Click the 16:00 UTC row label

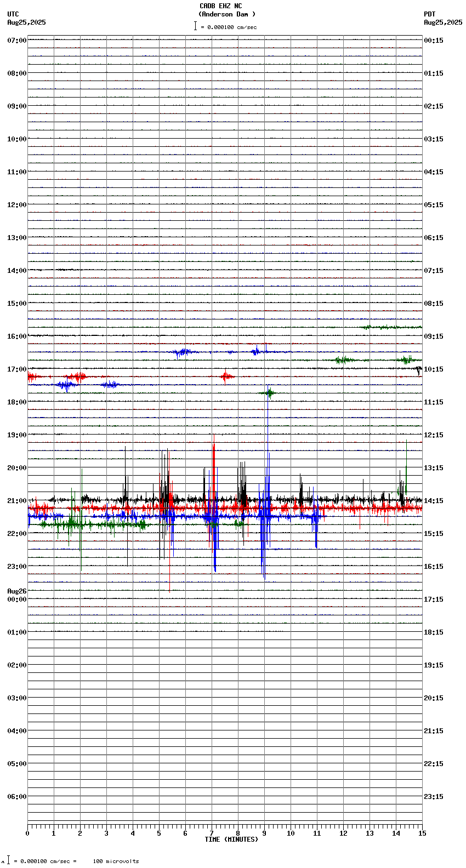(17, 336)
